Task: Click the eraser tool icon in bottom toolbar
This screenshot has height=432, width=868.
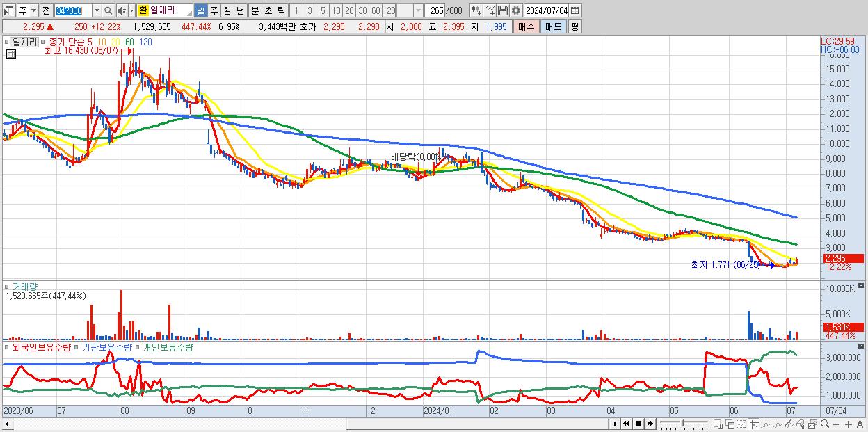Action: pos(801,424)
